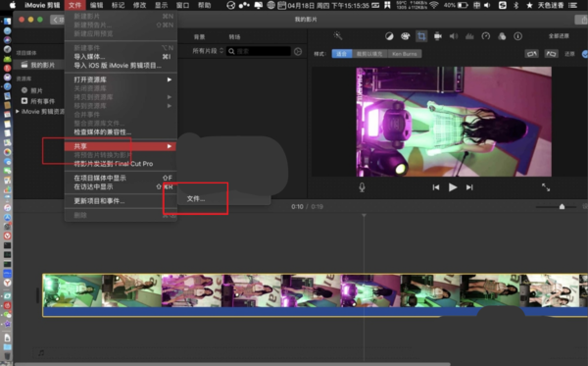
Task: Click the search field in media browser
Action: 259,51
